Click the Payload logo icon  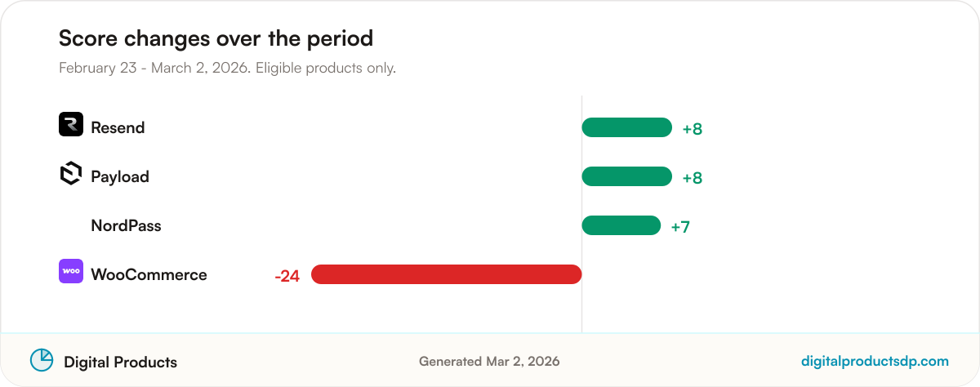pos(71,173)
